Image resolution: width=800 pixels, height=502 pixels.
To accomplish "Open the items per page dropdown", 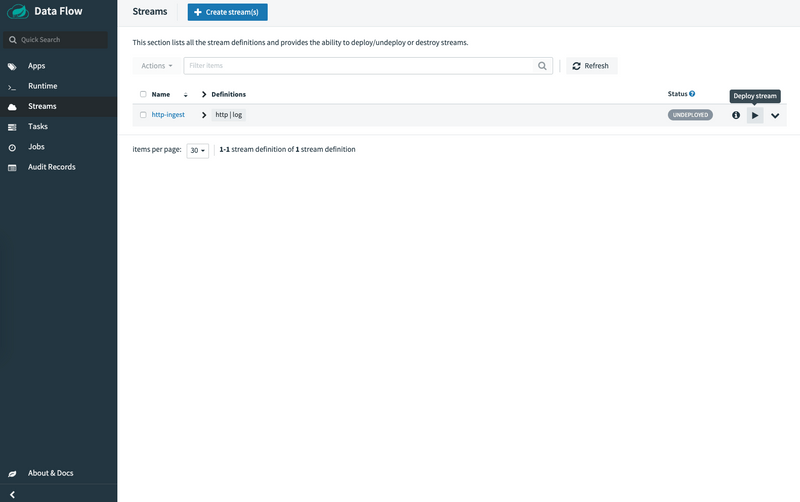I will [x=197, y=150].
